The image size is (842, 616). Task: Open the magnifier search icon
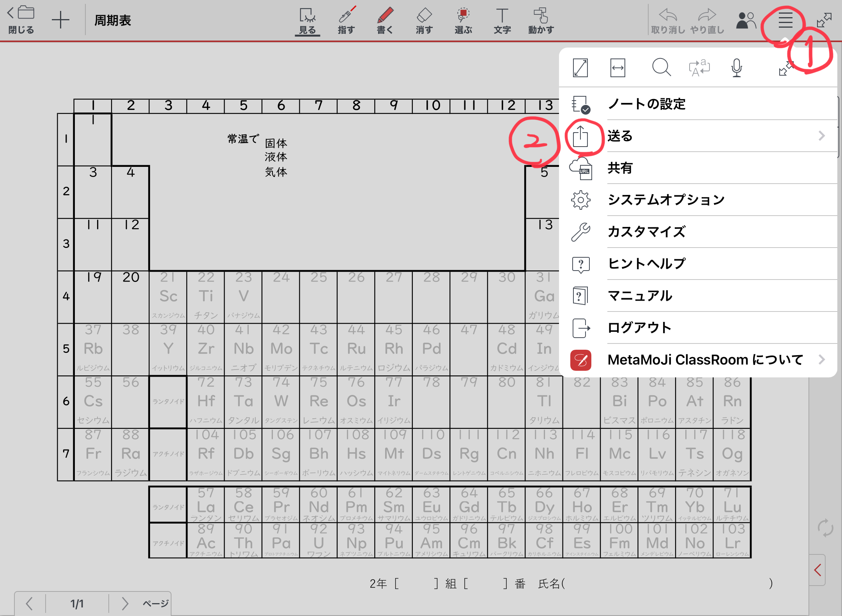(x=661, y=68)
